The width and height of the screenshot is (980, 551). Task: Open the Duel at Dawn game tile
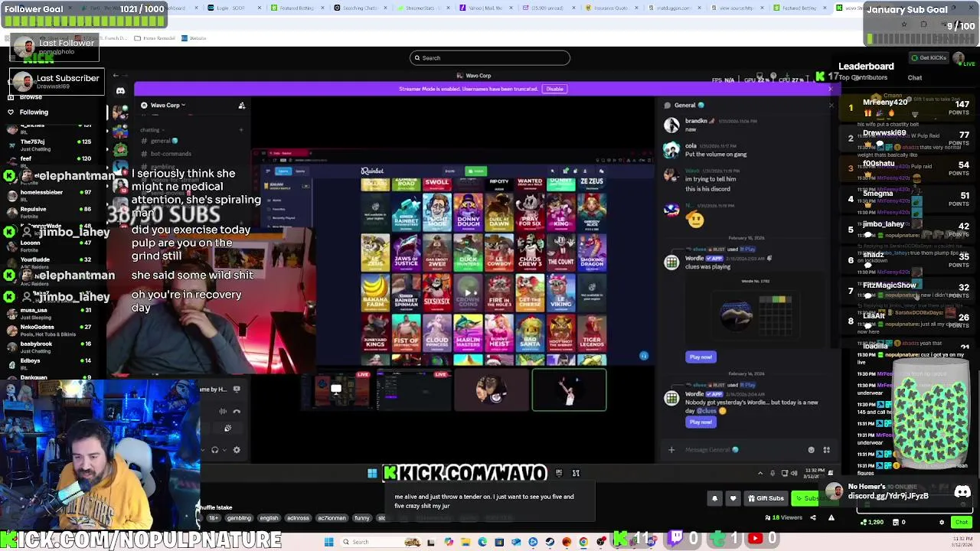point(499,210)
